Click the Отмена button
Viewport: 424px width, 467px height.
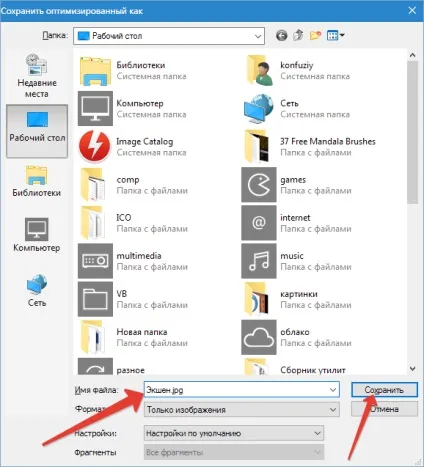tap(384, 409)
